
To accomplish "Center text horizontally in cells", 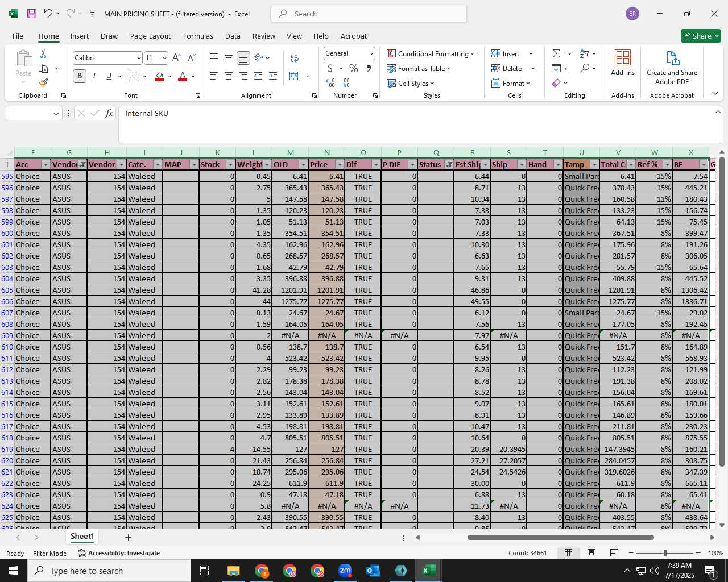I will tap(229, 76).
